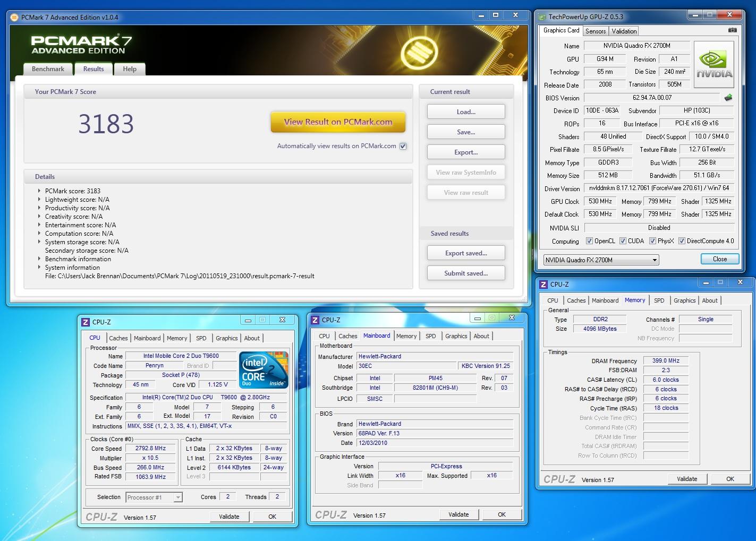Expand the Entertainment score row
Image resolution: width=756 pixels, height=541 pixels.
coord(39,225)
